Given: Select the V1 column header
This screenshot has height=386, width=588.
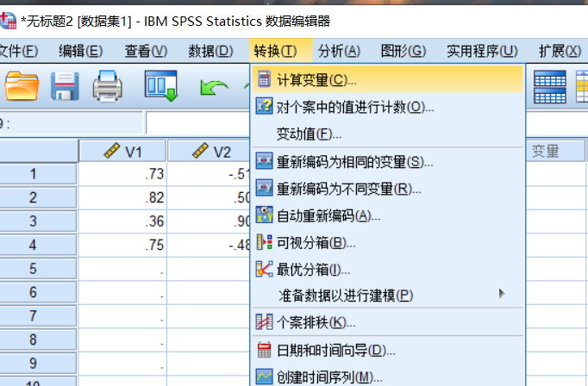Looking at the screenshot, I should [122, 151].
